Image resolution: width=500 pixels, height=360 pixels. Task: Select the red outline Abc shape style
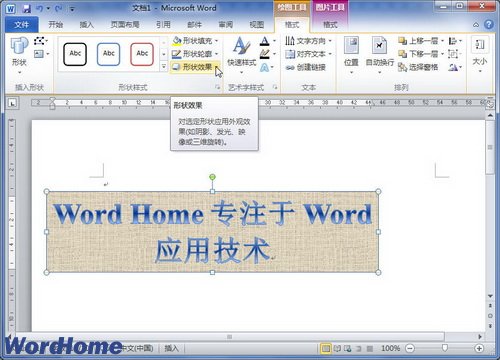click(x=142, y=54)
